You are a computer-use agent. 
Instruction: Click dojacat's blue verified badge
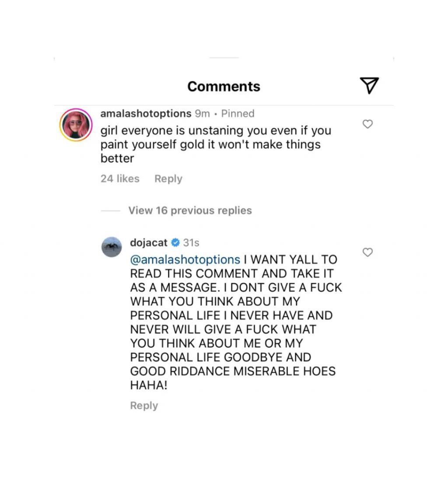coord(175,242)
